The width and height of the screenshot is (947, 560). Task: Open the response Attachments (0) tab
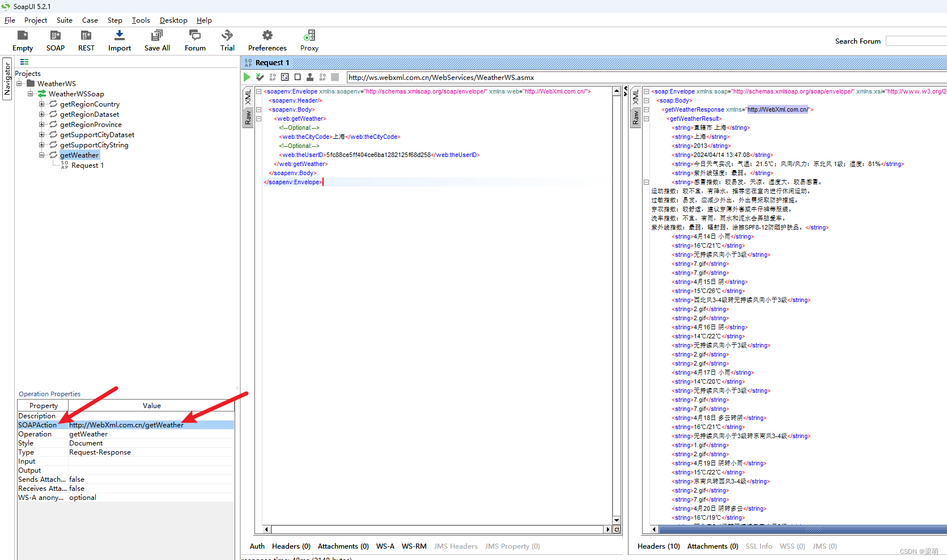pyautogui.click(x=713, y=546)
